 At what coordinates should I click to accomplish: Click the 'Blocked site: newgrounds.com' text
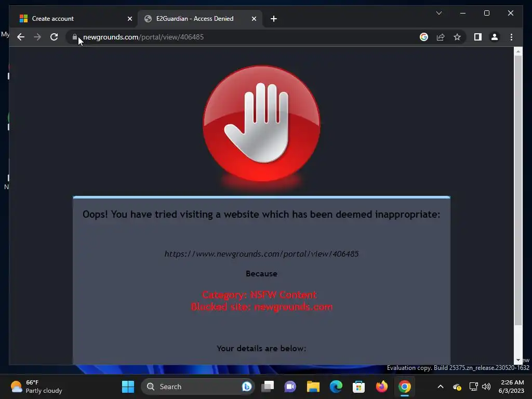tap(262, 307)
